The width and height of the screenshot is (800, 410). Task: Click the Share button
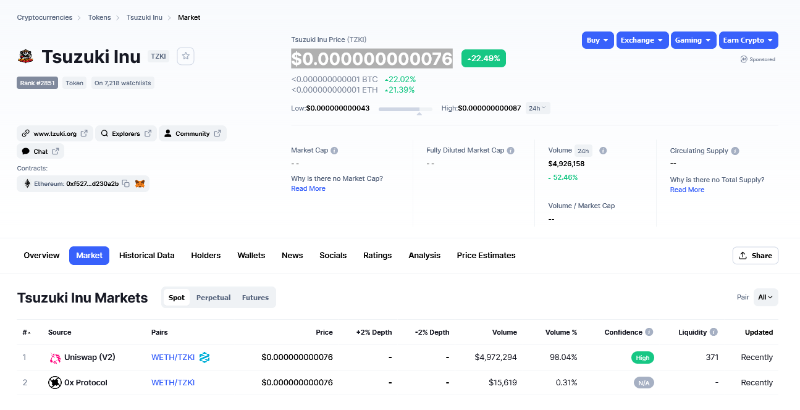coord(755,255)
